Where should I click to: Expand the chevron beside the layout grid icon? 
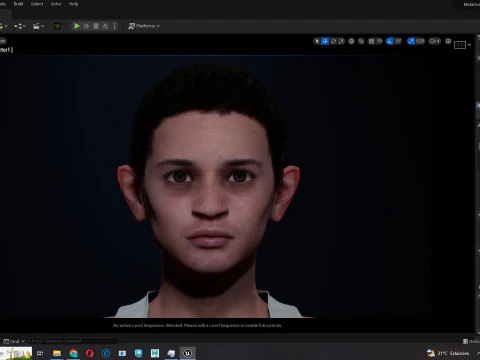click(469, 45)
